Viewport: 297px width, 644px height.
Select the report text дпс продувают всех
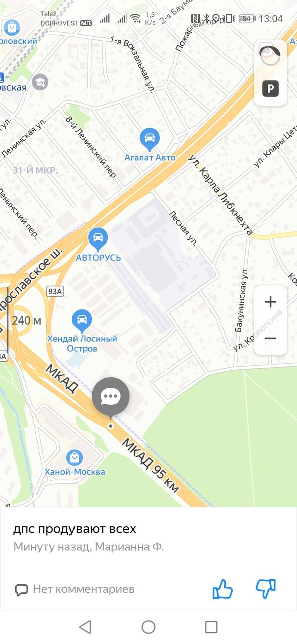pos(75,529)
